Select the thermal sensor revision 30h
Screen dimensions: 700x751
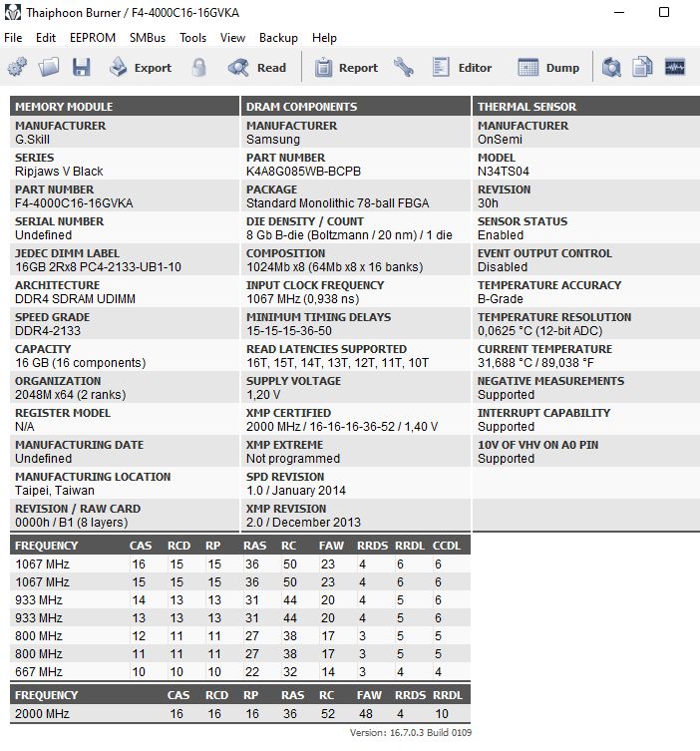[488, 203]
